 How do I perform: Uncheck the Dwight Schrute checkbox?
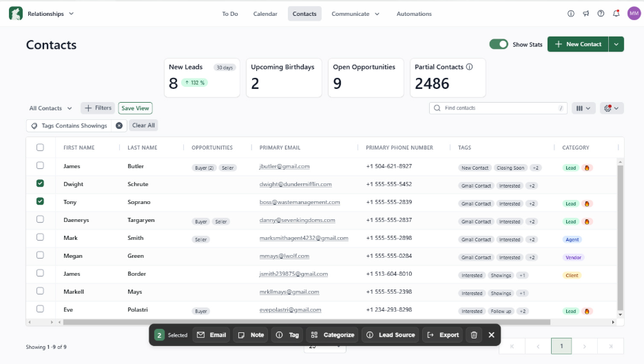(x=40, y=183)
